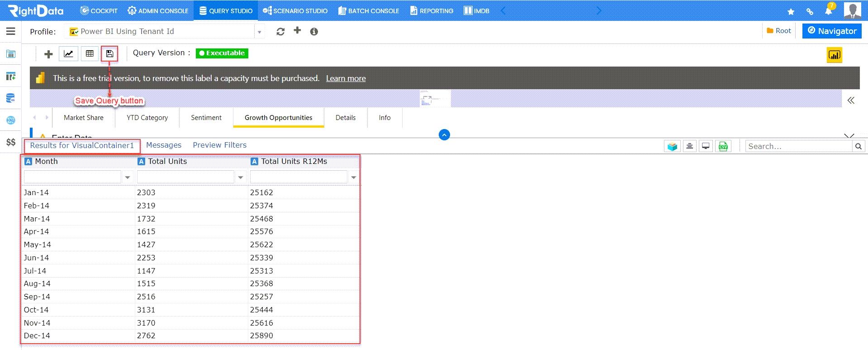Viewport: 868px width, 350px height.
Task: Click the Navigator button
Action: click(832, 31)
